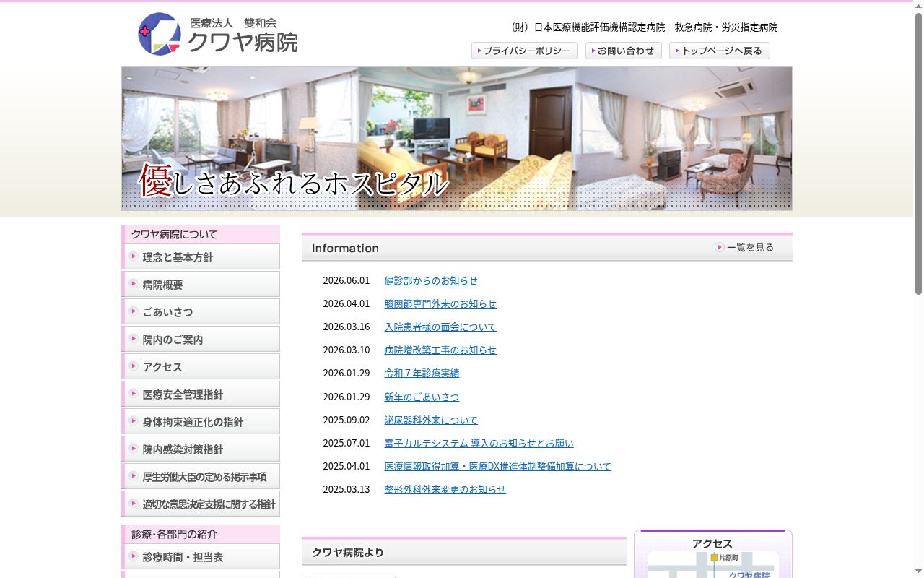Click the arrow icon beside 理念と基本方針
The image size is (924, 578).
point(134,256)
